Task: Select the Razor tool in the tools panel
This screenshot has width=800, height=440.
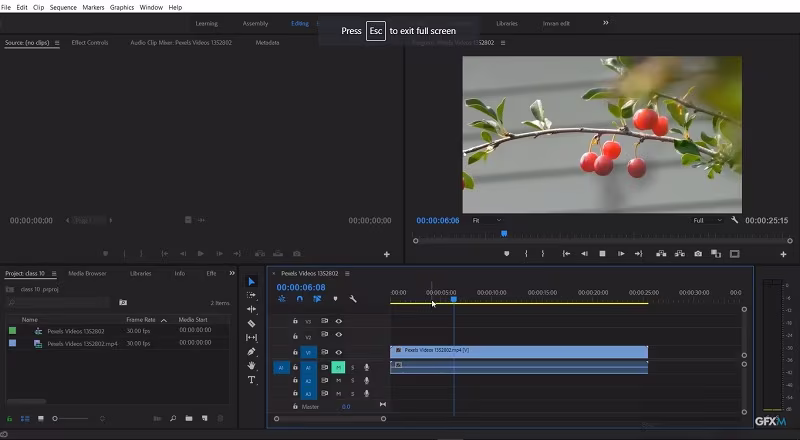Action: coord(251,324)
